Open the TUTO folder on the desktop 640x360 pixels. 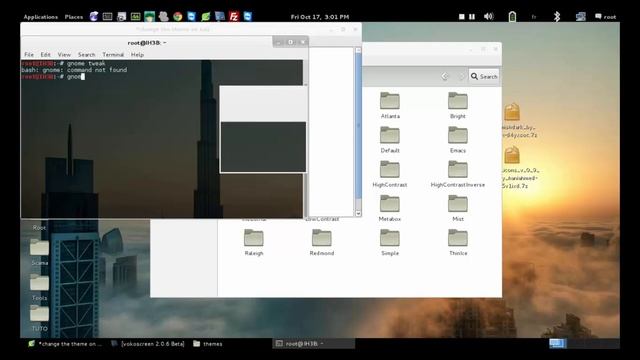tap(39, 319)
